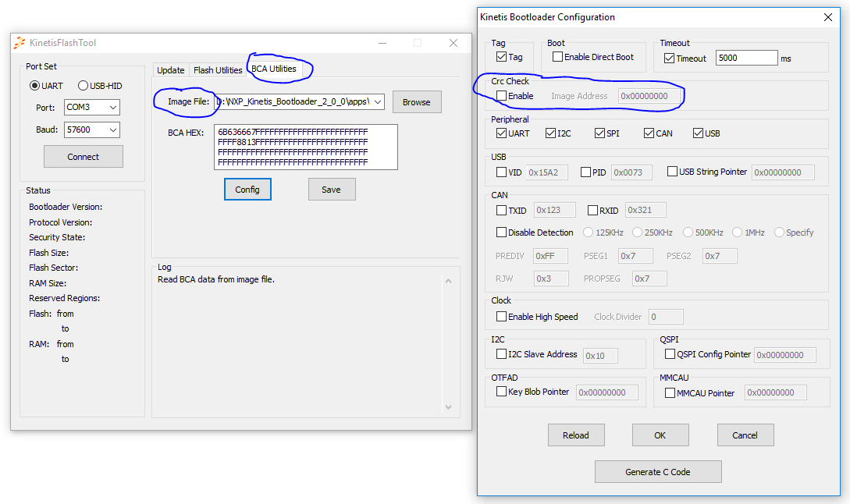Check the USB VID checkbox
Viewport: 850px width, 504px height.
pos(501,172)
